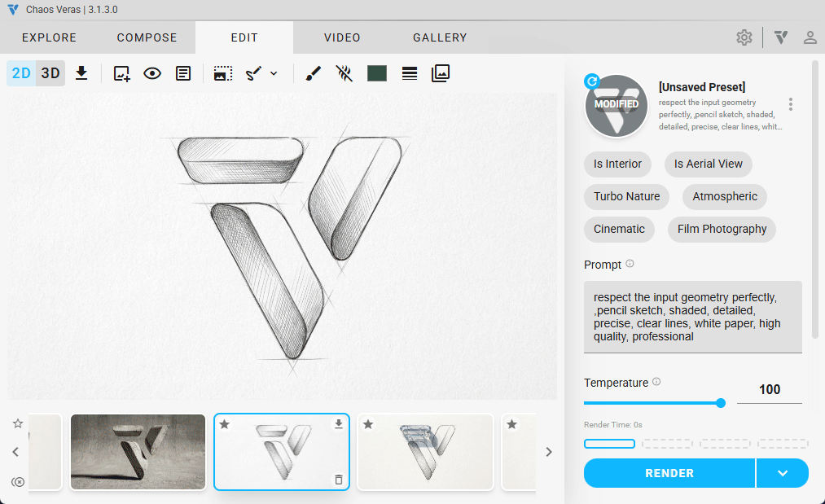Open the selection brush tool dropdown chevron
Screen dimensions: 825x504
click(x=274, y=73)
